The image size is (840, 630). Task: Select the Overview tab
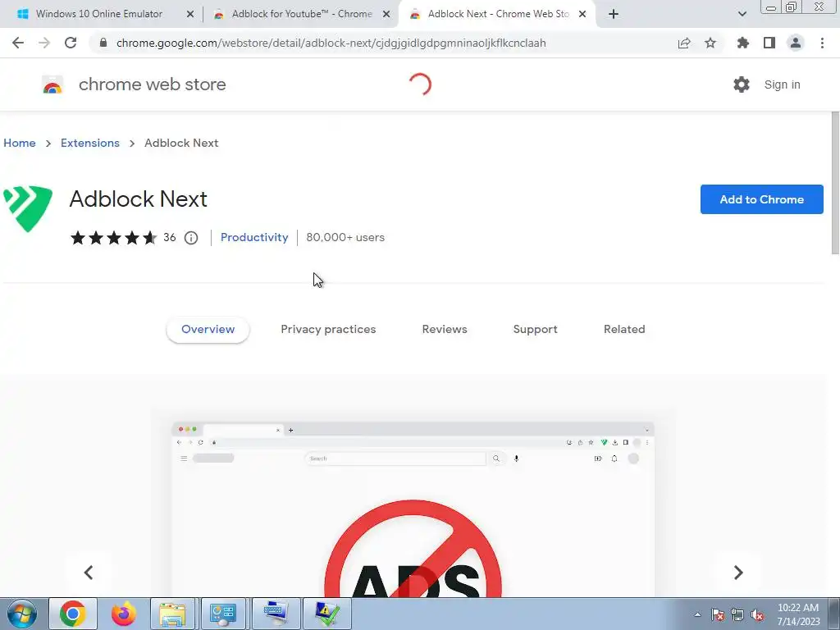tap(208, 330)
